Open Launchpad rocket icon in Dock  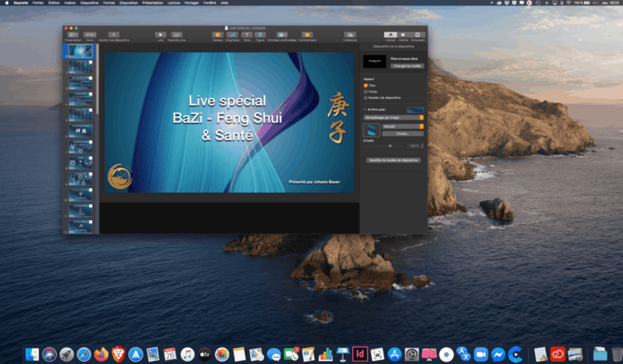(x=67, y=355)
